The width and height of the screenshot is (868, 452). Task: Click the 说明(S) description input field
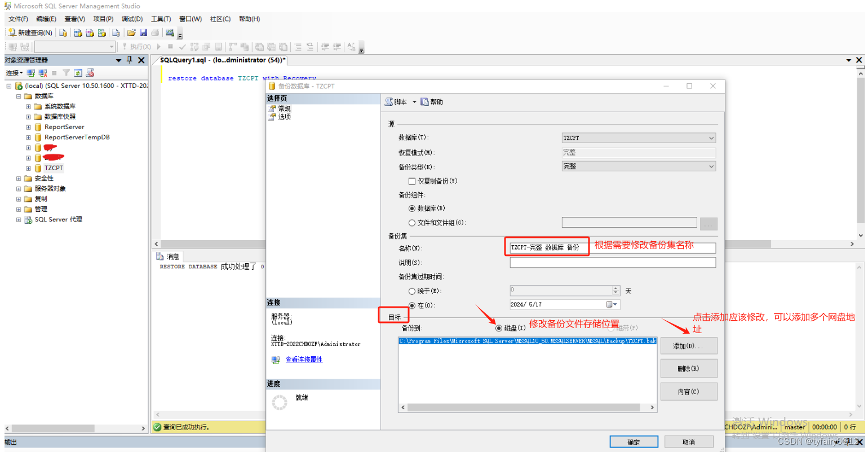[x=613, y=263]
